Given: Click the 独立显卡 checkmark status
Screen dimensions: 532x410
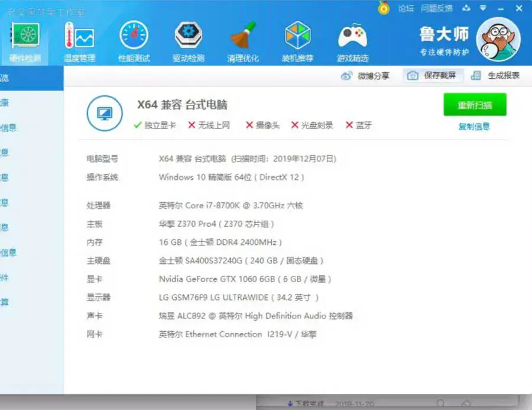Looking at the screenshot, I should (155, 125).
